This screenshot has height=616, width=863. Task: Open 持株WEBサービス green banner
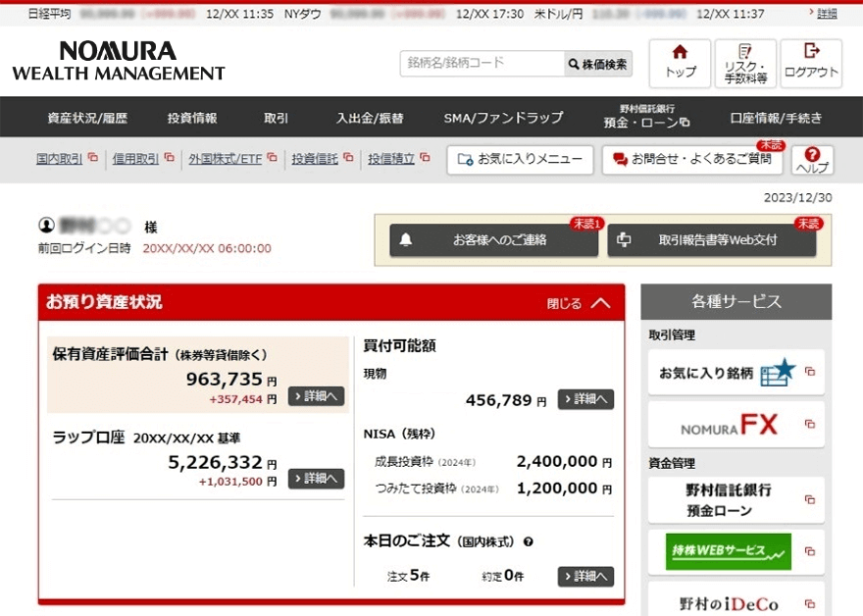tap(728, 551)
